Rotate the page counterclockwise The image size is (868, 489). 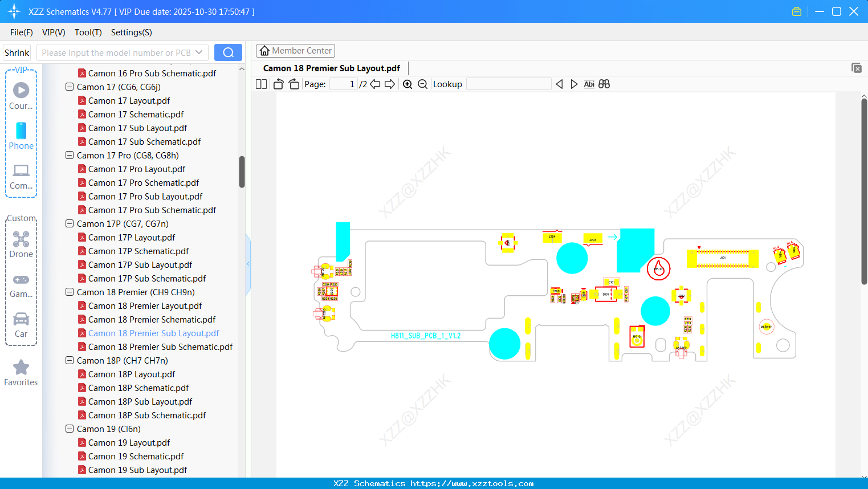coord(278,84)
